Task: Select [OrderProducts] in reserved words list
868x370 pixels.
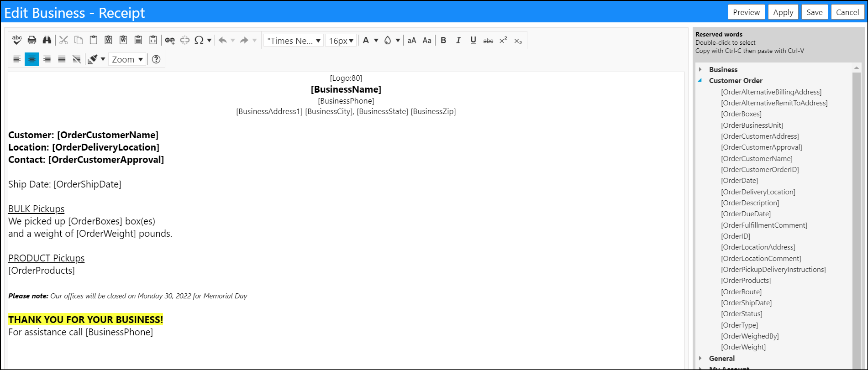Action: pos(746,281)
